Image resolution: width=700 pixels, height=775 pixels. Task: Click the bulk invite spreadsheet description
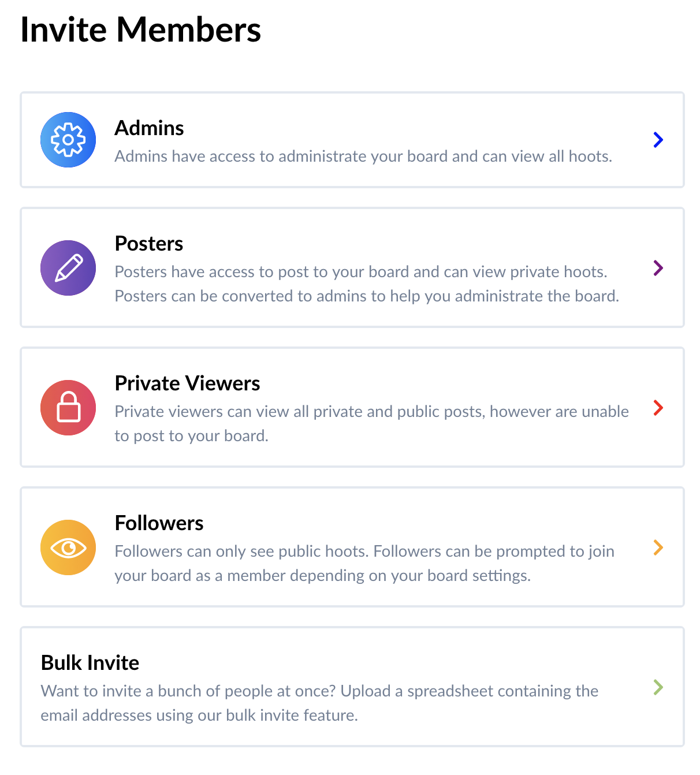(x=319, y=703)
